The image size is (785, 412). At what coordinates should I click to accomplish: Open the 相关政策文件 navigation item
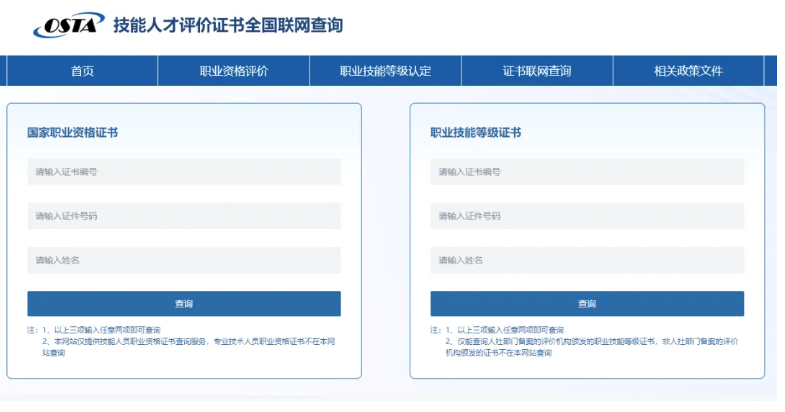[688, 71]
